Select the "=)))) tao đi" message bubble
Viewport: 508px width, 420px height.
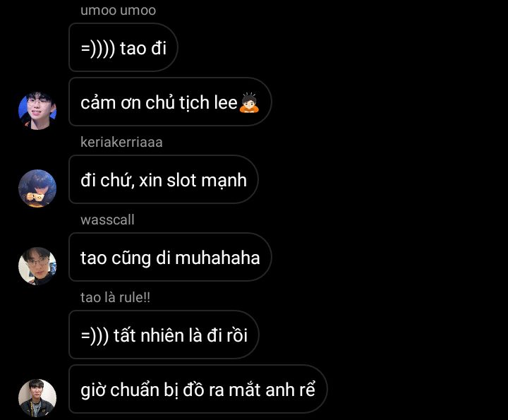(123, 47)
